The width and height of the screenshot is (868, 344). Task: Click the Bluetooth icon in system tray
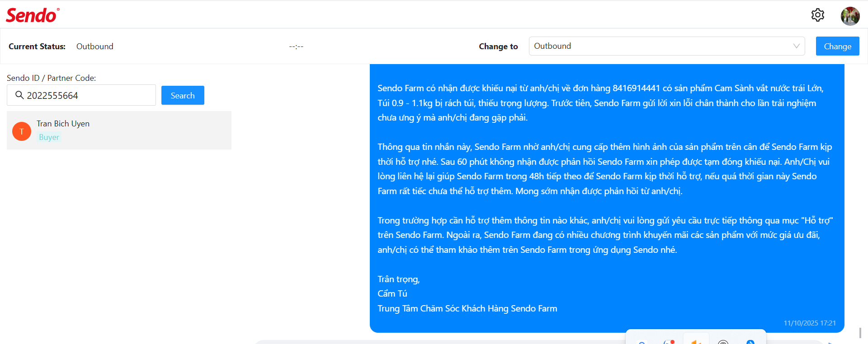[x=750, y=342]
